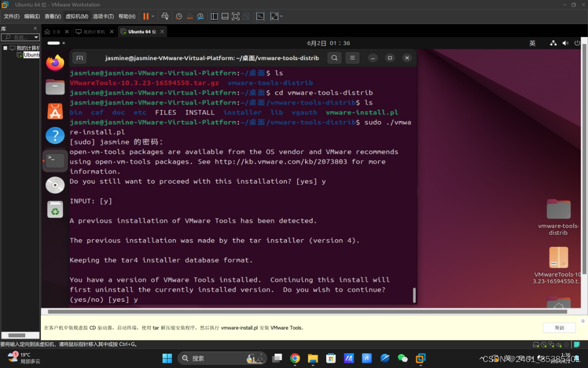Click the stretch guest display icon
Image resolution: width=588 pixels, height=368 pixels.
274,16
